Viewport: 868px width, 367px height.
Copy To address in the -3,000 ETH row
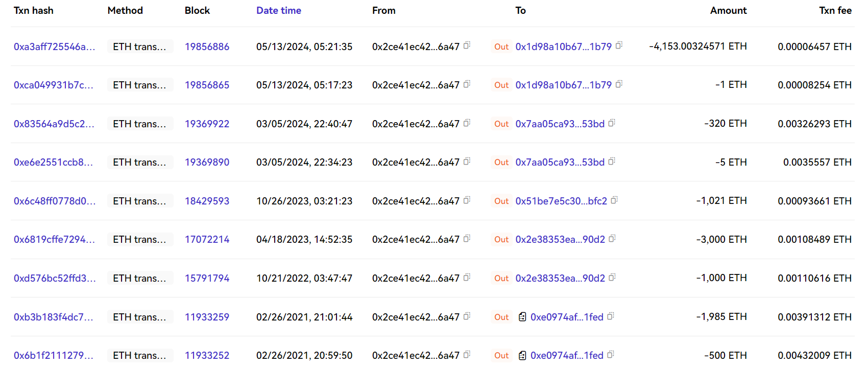click(x=612, y=238)
